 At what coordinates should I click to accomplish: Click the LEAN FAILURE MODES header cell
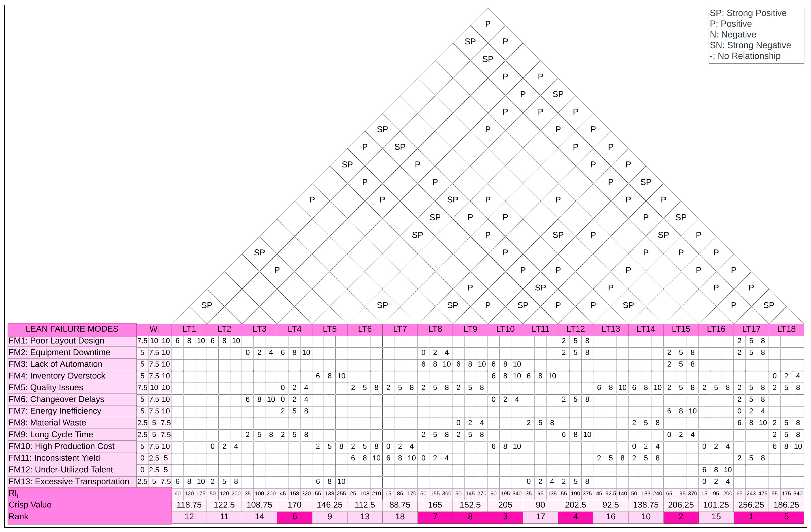(72, 329)
